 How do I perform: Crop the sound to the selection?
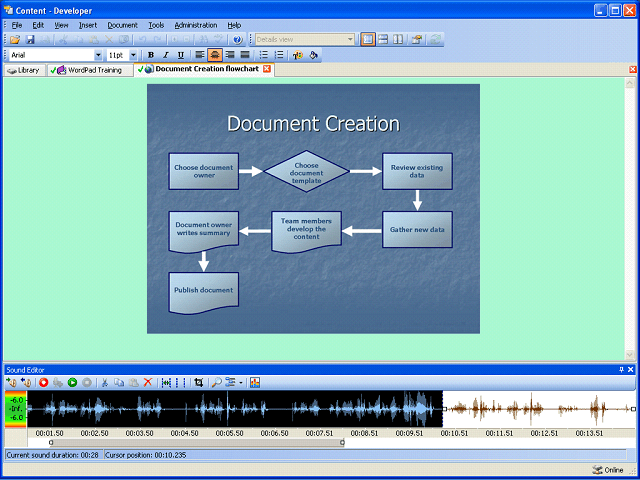[199, 382]
